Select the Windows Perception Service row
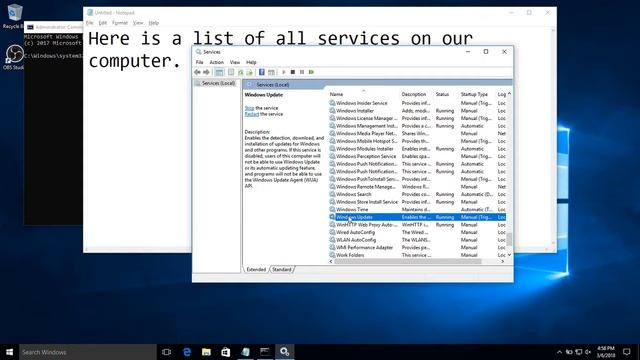 pos(418,156)
